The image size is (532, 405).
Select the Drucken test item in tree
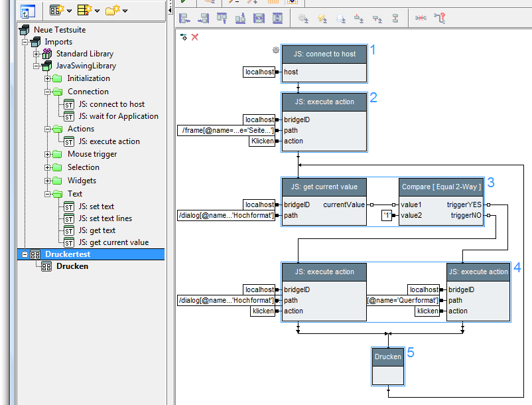click(72, 266)
